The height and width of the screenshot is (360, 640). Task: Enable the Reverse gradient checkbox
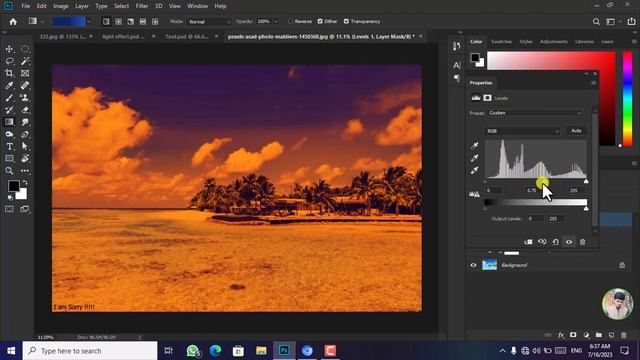point(291,22)
